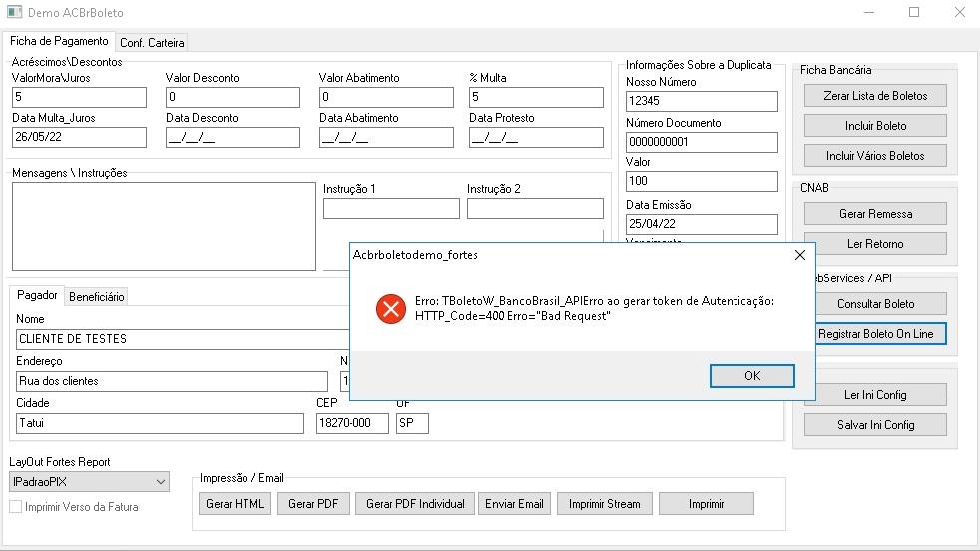Open the Beneficiário tab
This screenshot has height=551, width=980.
pyautogui.click(x=96, y=297)
